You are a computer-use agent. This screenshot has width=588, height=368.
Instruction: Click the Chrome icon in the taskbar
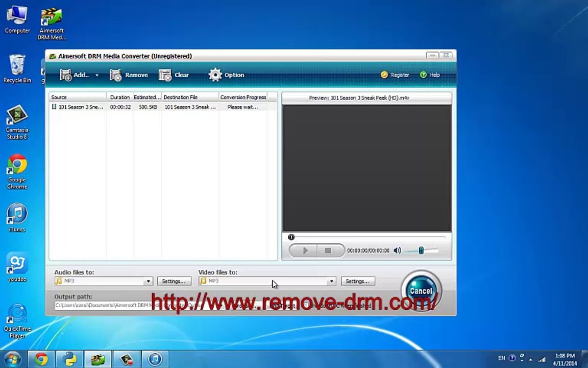pos(41,359)
